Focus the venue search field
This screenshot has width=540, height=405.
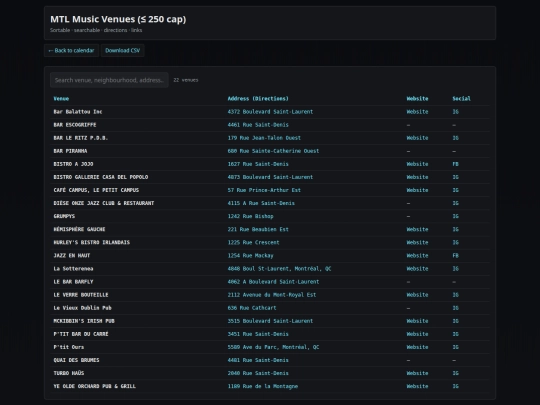[109, 80]
